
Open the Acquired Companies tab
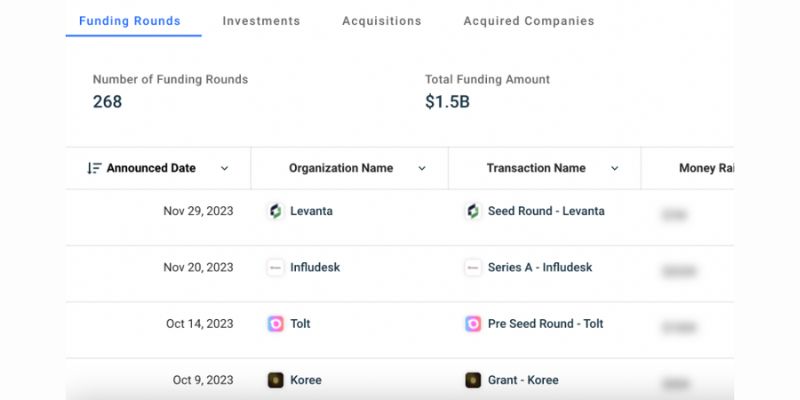529,21
